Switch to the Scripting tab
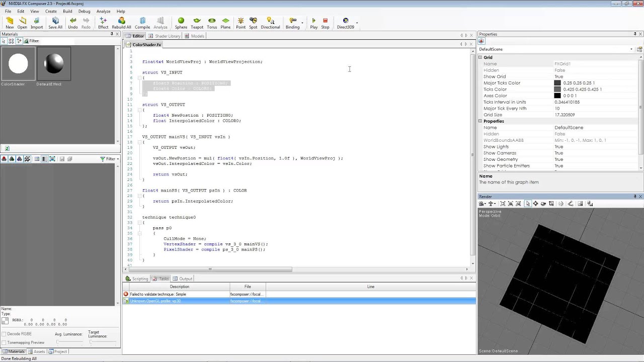 (x=136, y=279)
